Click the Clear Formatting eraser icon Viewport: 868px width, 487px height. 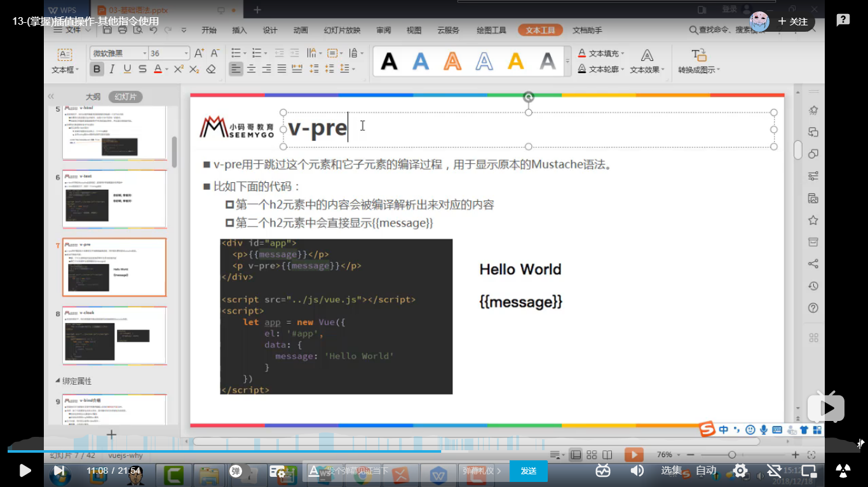[211, 69]
